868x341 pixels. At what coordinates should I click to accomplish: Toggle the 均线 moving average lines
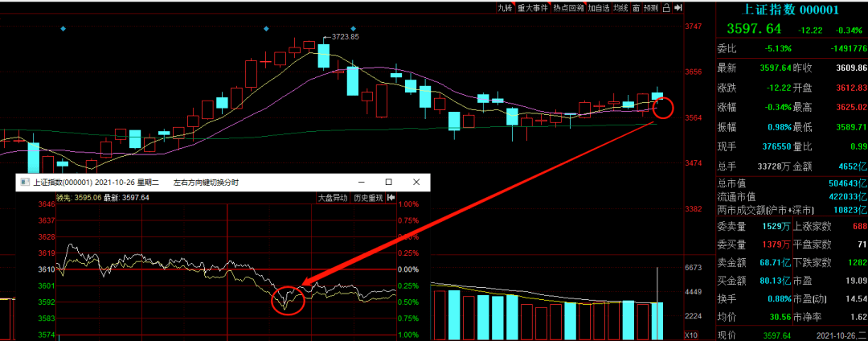pyautogui.click(x=620, y=8)
